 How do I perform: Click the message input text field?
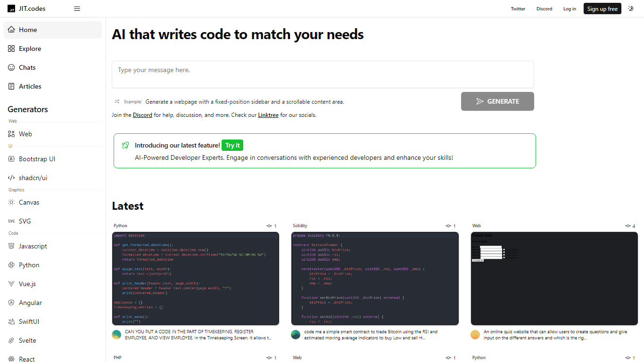[x=322, y=74]
